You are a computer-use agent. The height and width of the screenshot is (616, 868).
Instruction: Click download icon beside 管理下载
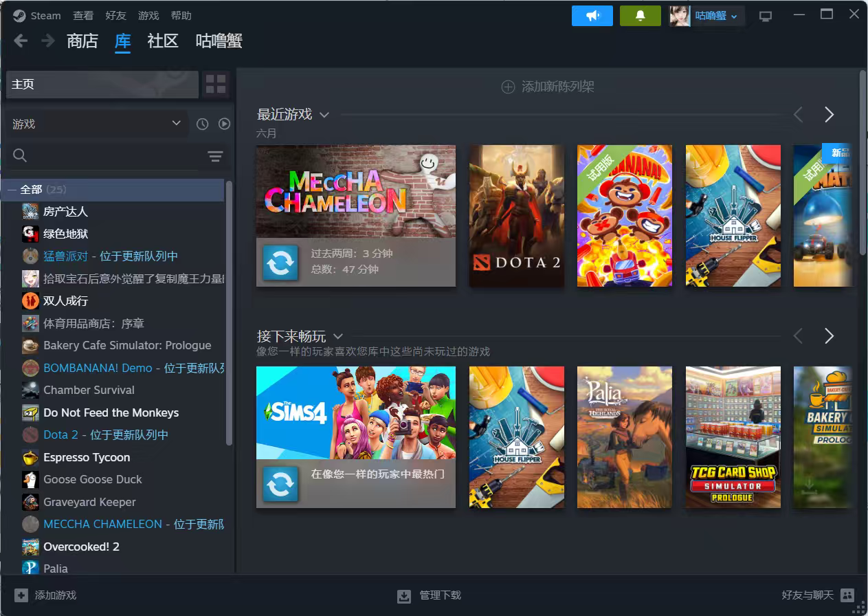point(404,595)
